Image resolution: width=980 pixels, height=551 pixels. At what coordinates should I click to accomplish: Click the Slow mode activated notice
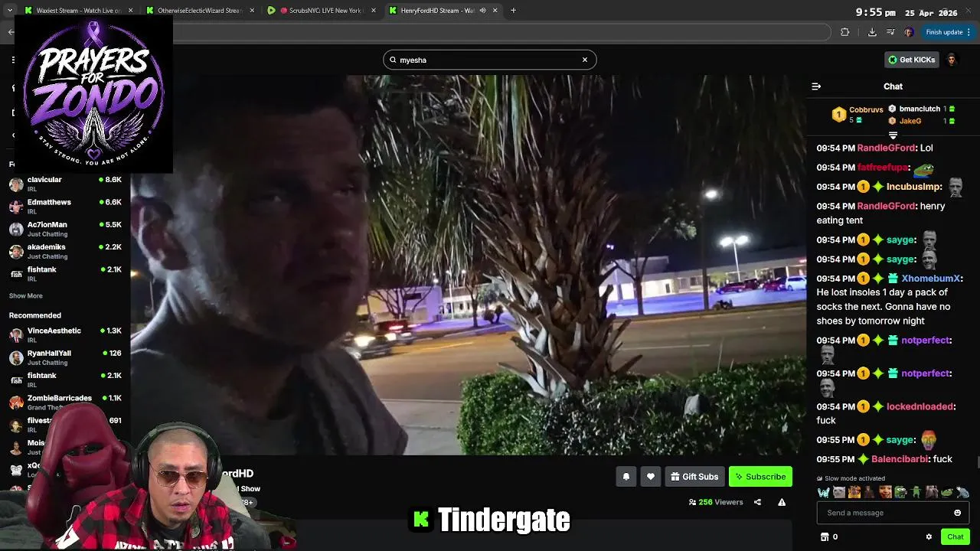(x=851, y=478)
